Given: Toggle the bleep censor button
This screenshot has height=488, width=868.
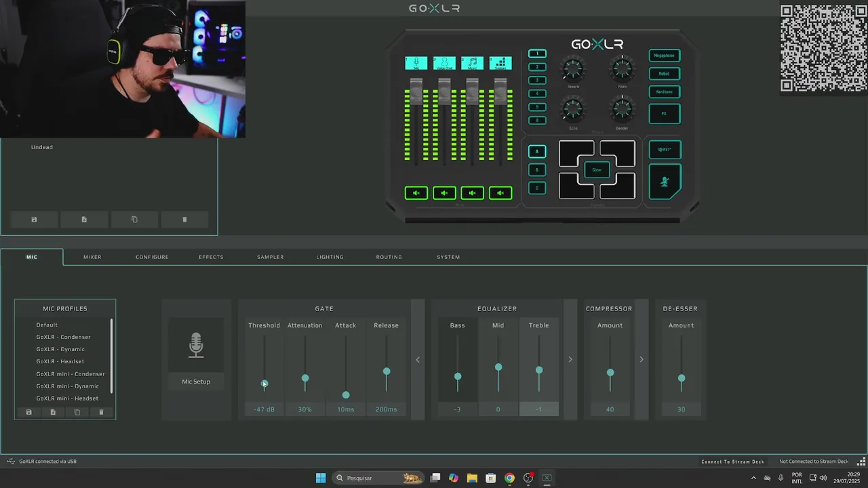Looking at the screenshot, I should 665,150.
